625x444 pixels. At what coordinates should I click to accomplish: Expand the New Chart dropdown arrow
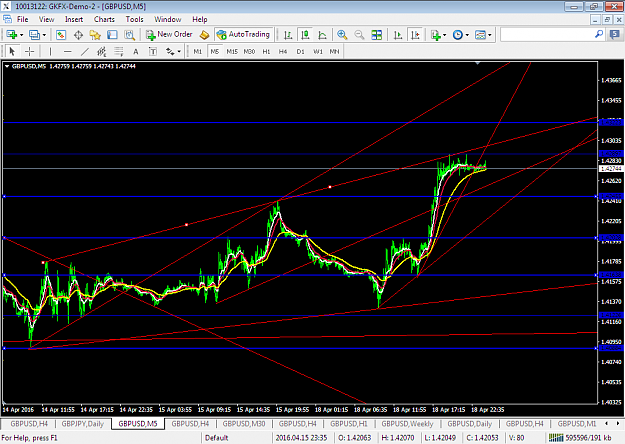click(21, 35)
